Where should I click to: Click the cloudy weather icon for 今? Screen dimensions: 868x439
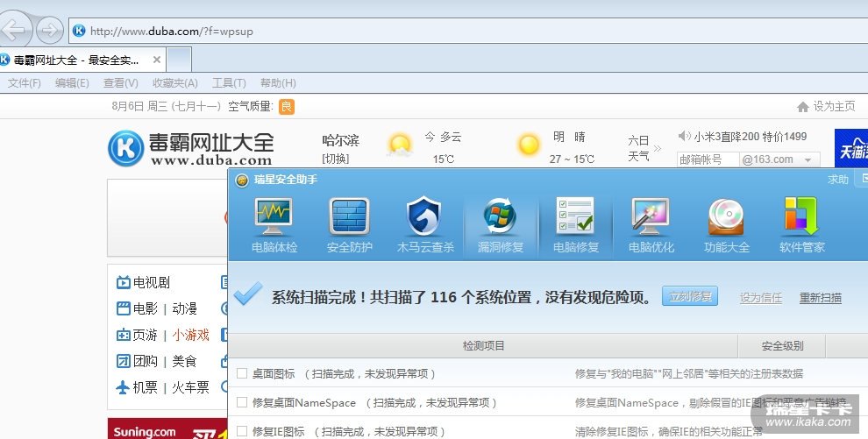tap(400, 145)
